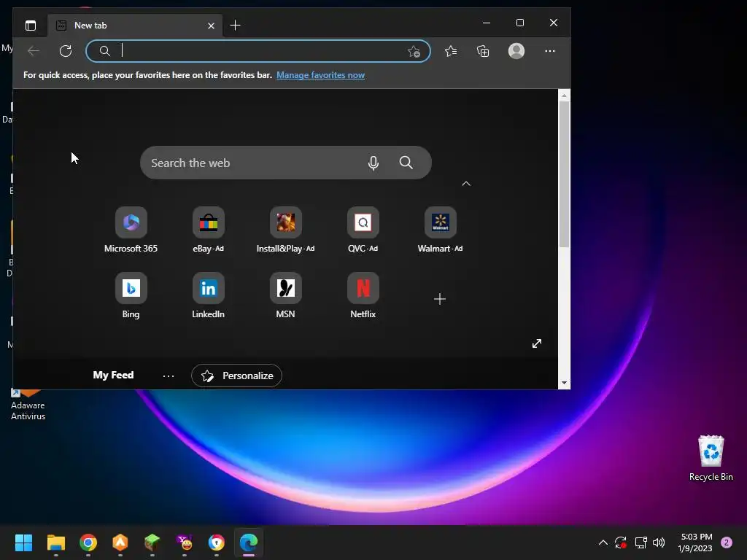Open notification center badge
747x560 pixels.
coord(727,542)
